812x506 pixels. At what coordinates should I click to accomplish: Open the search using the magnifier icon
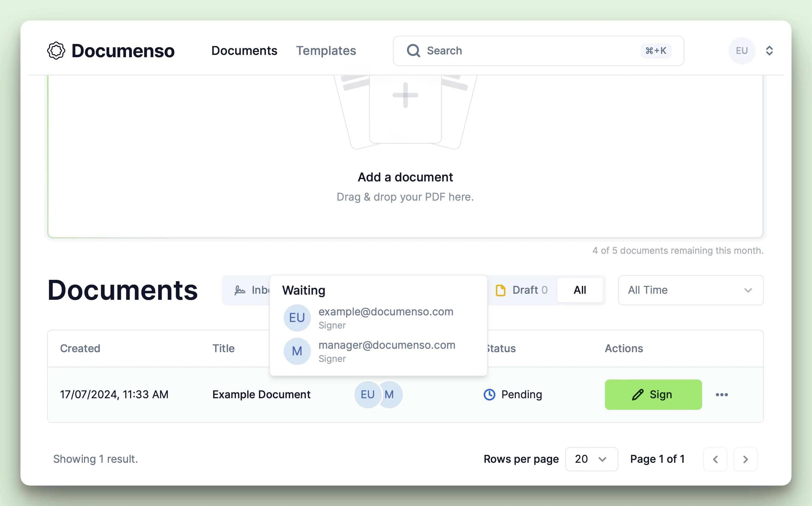coord(413,51)
